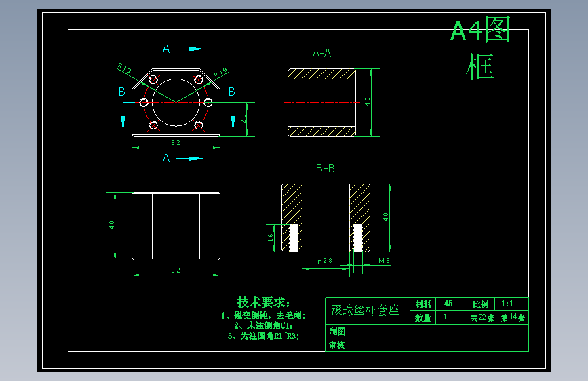Select note line "1、锐变倒钝,去毛刺;"
Image resolution: width=588 pixels, height=381 pixels.
[x=263, y=315]
